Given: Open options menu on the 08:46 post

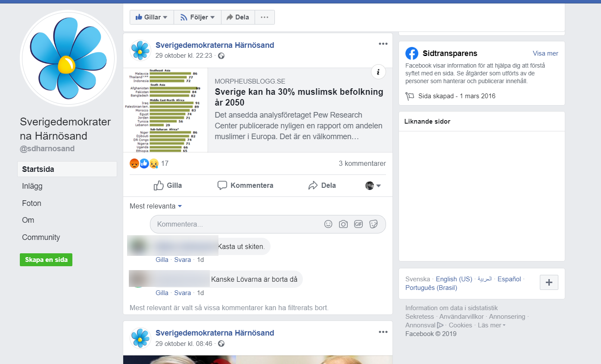Looking at the screenshot, I should [383, 332].
